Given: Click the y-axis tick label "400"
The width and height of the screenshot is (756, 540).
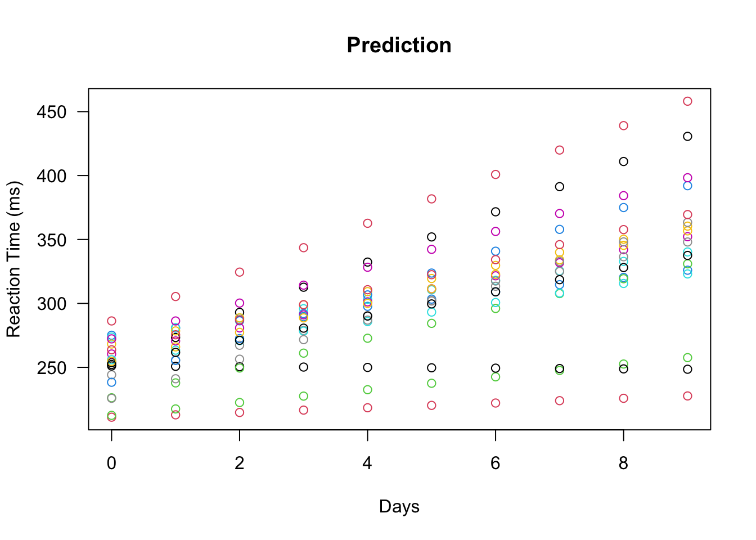Looking at the screenshot, I should pyautogui.click(x=52, y=176).
